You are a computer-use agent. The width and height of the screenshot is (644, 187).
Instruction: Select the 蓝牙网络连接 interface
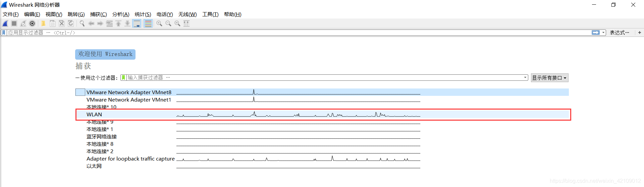click(322, 136)
